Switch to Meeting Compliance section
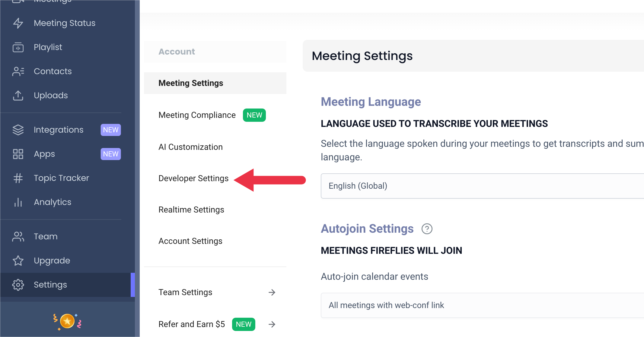The width and height of the screenshot is (644, 337). [197, 115]
